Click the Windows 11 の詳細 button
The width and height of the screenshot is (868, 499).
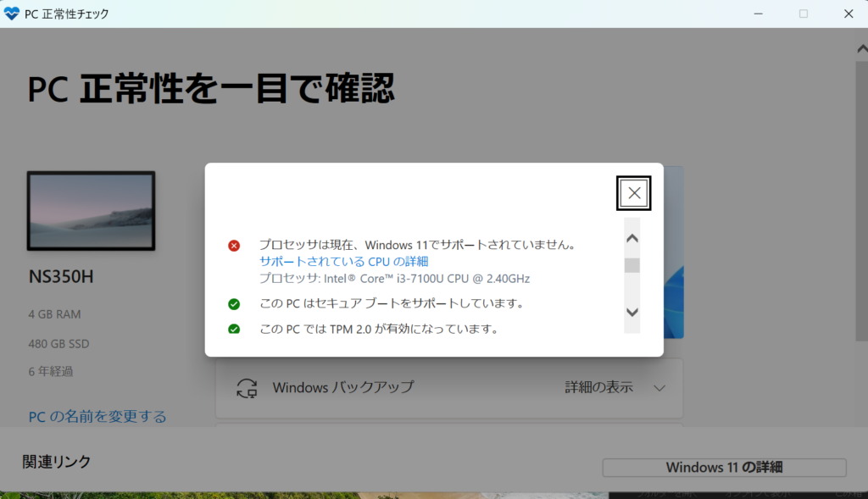(x=724, y=468)
